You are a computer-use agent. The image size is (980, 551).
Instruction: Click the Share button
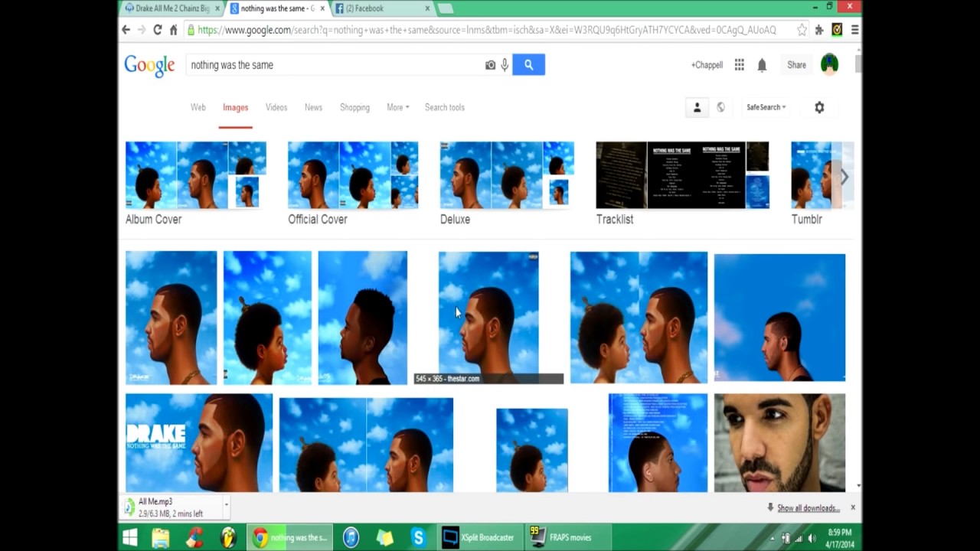796,65
